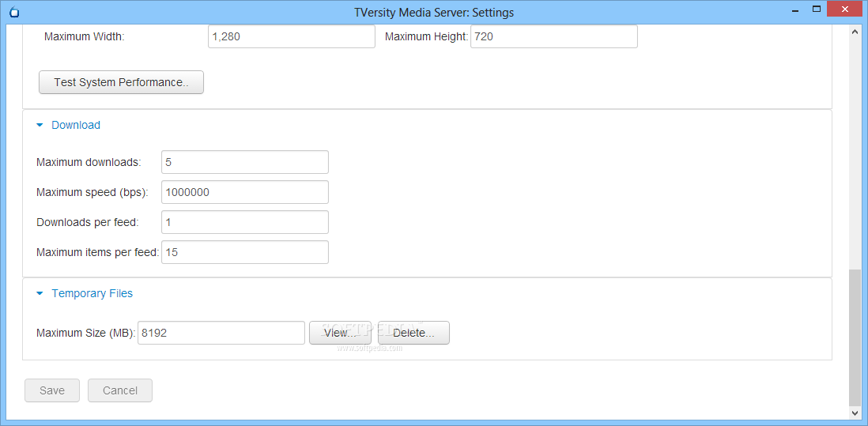Click the 'Maximum Width:' label
This screenshot has width=868, height=426.
tap(85, 37)
